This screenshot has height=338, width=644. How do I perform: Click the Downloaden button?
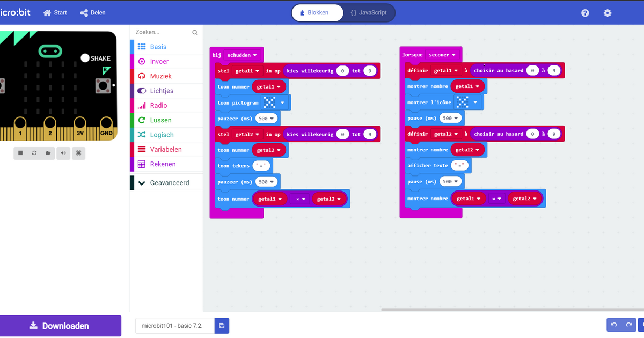click(x=60, y=326)
